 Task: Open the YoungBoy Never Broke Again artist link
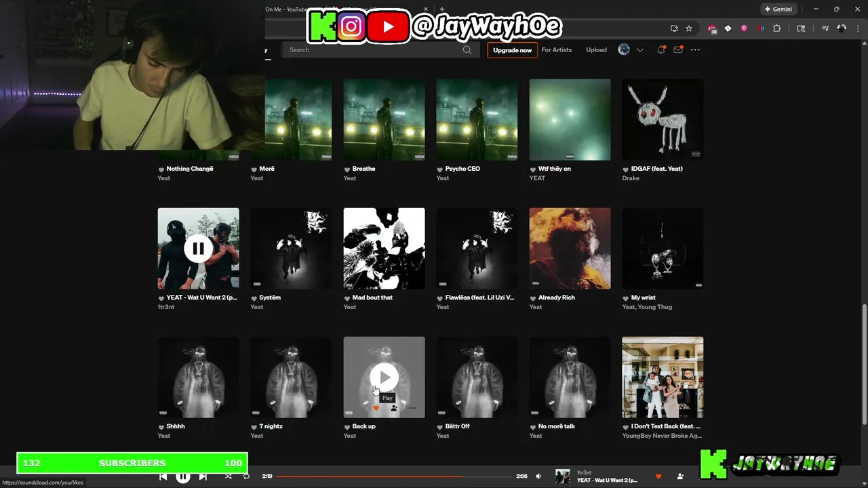662,436
